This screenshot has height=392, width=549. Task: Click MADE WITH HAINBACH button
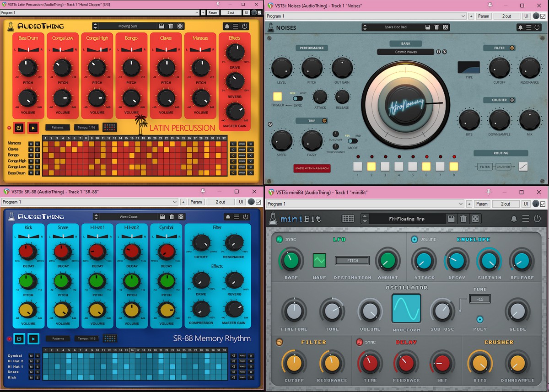[312, 168]
